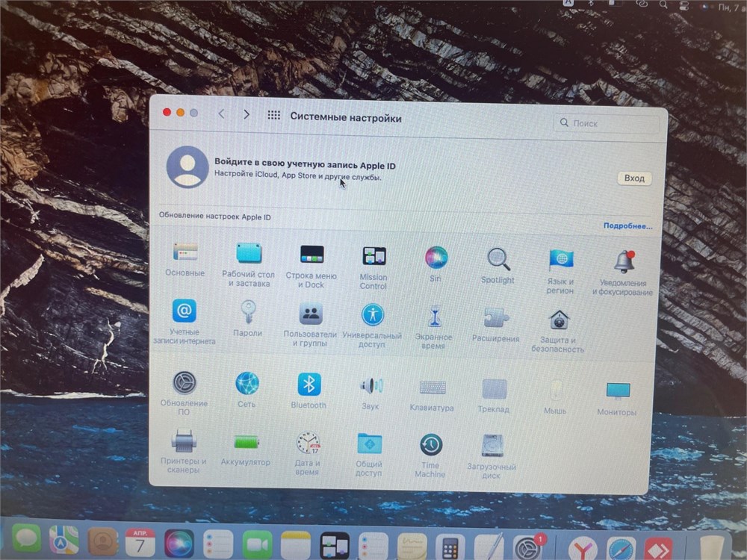
Task: Click the Apple ID avatar picture
Action: 187,167
